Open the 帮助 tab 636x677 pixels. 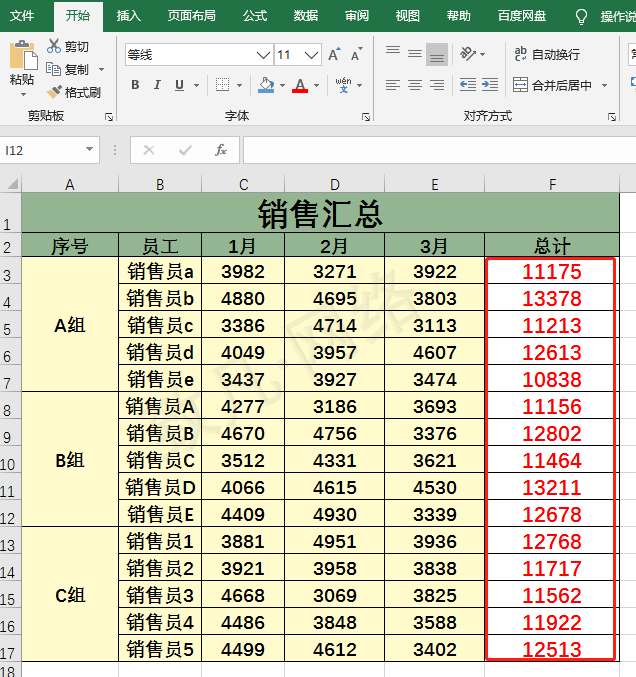459,16
